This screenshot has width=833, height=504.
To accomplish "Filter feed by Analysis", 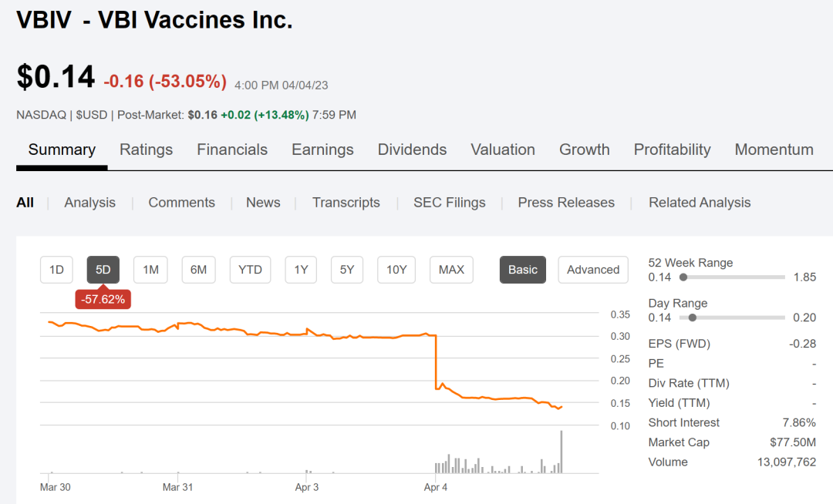I will coord(89,203).
